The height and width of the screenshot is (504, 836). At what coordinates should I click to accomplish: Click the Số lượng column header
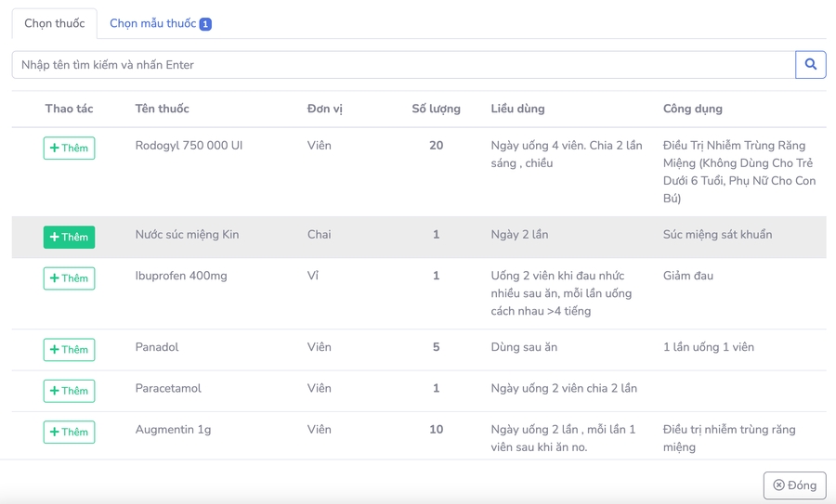pyautogui.click(x=436, y=109)
